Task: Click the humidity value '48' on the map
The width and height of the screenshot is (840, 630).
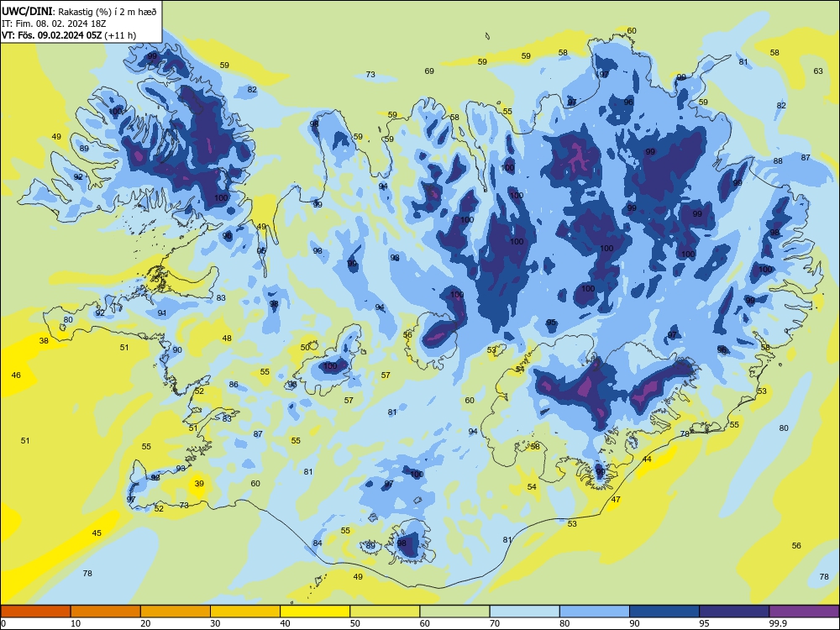Action: coord(227,338)
